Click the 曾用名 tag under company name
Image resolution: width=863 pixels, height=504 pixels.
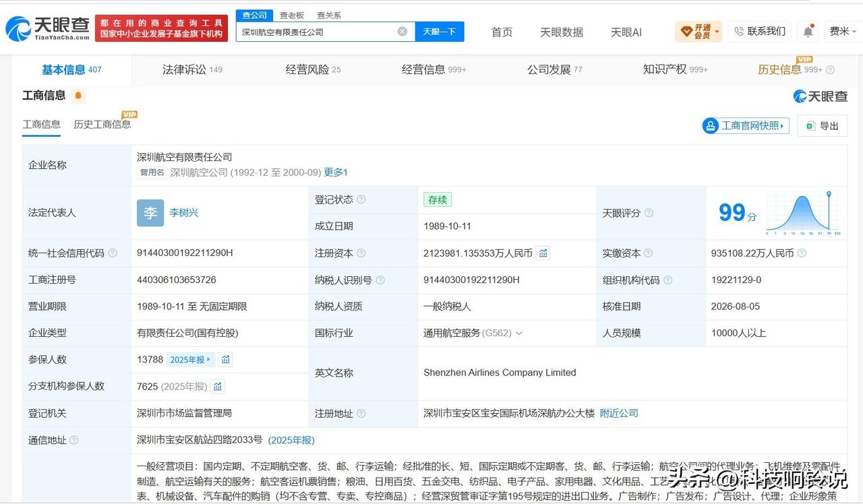tap(152, 172)
